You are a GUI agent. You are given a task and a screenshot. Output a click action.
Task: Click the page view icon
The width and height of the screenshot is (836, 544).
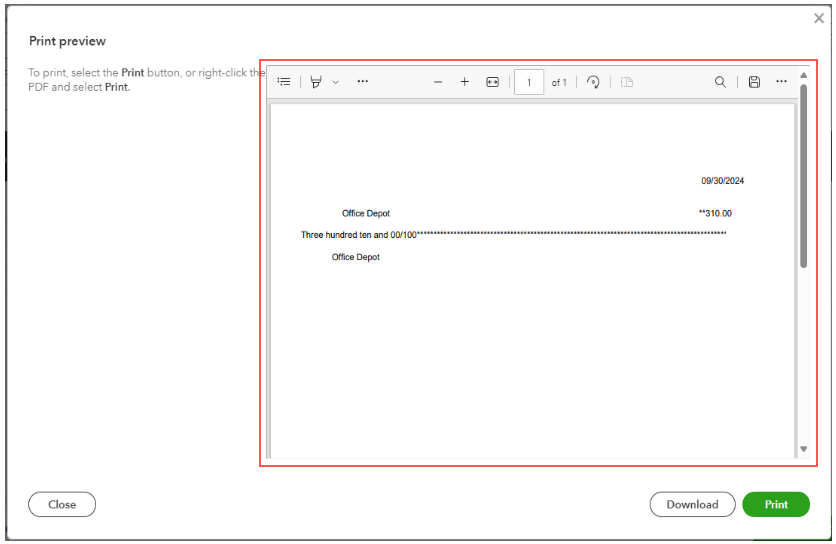(627, 82)
